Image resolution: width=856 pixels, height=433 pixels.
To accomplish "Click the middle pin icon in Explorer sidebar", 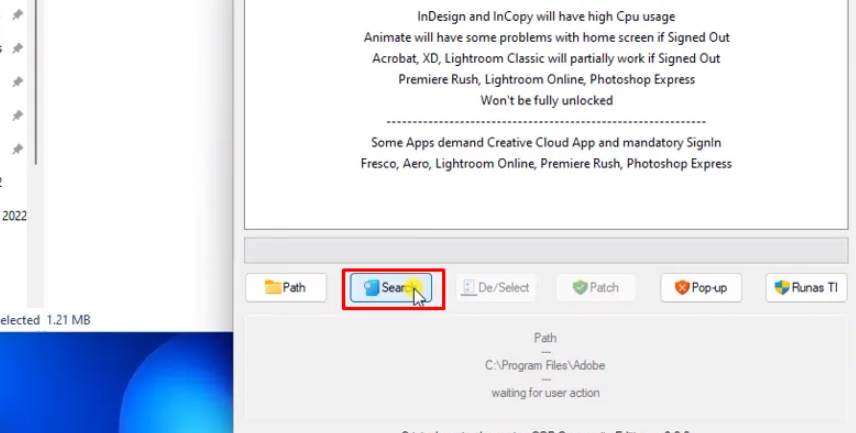I will 17,80.
